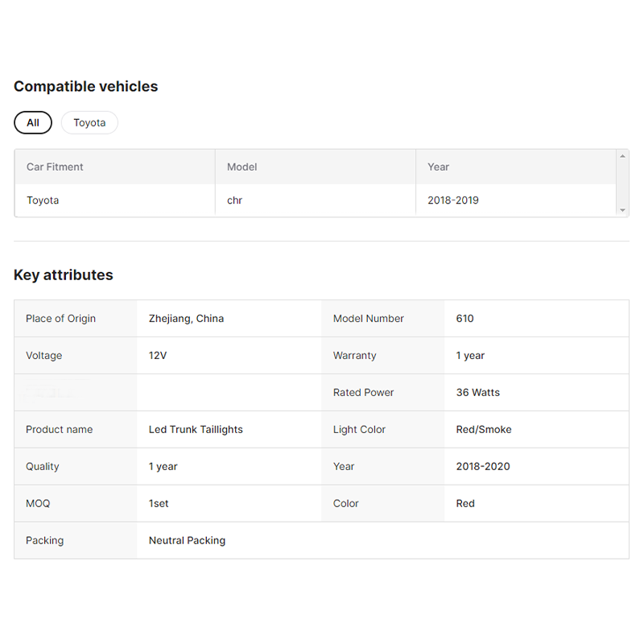Click the Year column header in fitment table
This screenshot has height=644, width=644.
tap(516, 167)
